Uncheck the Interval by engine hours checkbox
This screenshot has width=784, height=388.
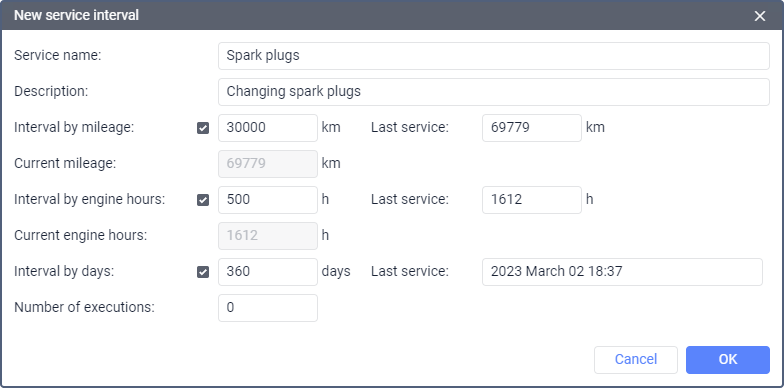(x=203, y=200)
